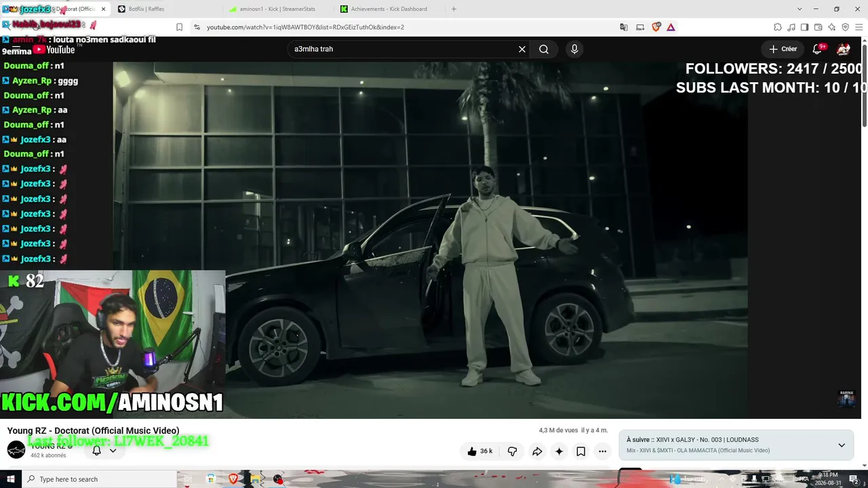Toggle the browser sidebar panel icon
The height and width of the screenshot is (488, 868).
coord(805,27)
